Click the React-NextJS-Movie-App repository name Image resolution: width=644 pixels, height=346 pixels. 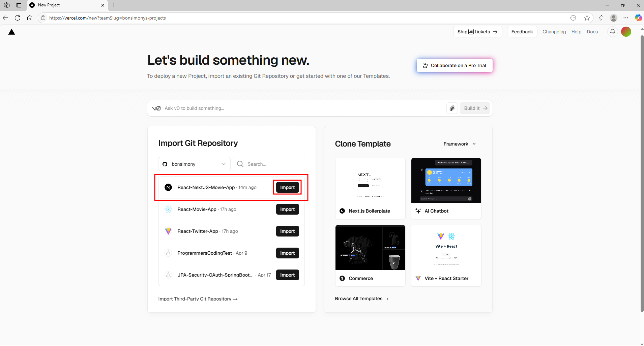point(206,187)
